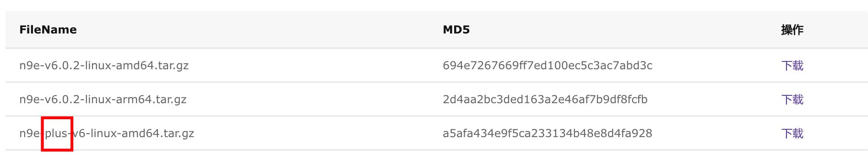Click the MD5 column header

456,30
